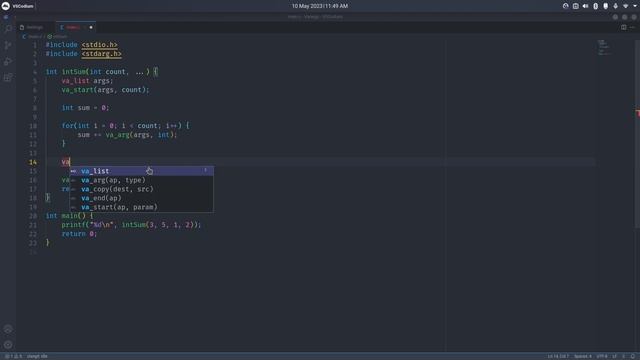
Task: Click the first system tray icon
Action: pos(565,6)
